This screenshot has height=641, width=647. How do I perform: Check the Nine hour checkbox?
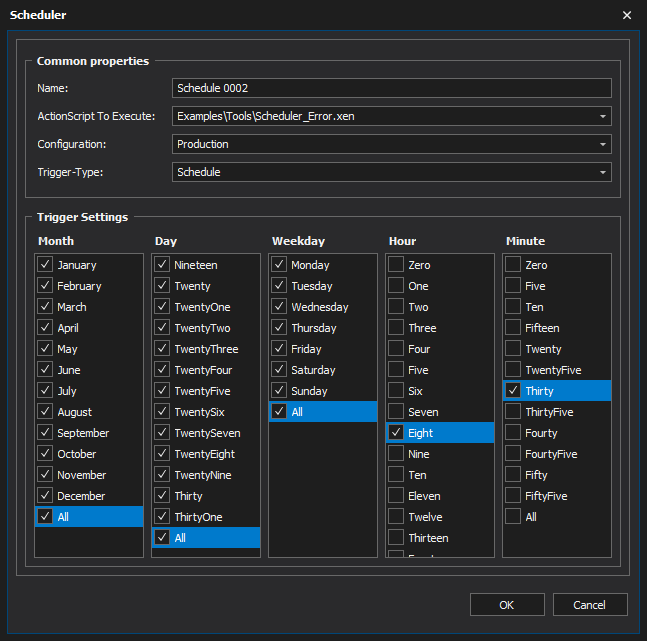click(396, 454)
